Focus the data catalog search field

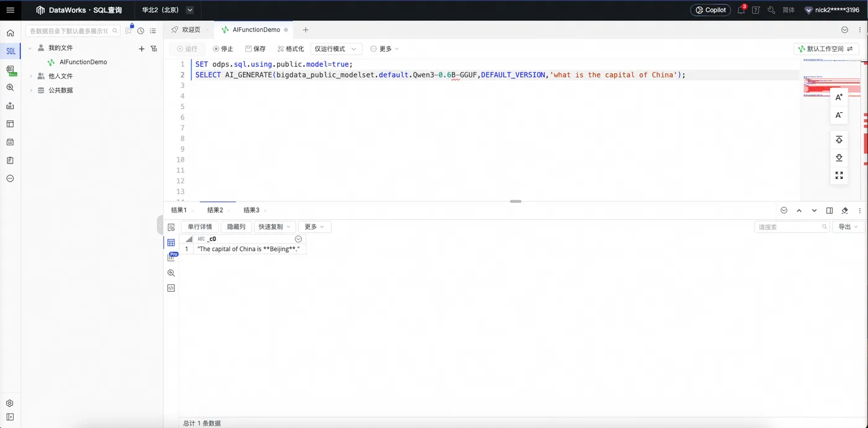click(73, 31)
